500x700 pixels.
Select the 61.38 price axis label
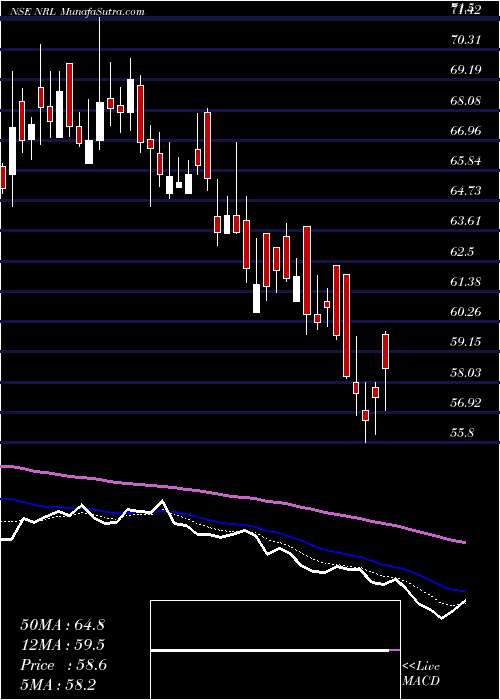(466, 282)
